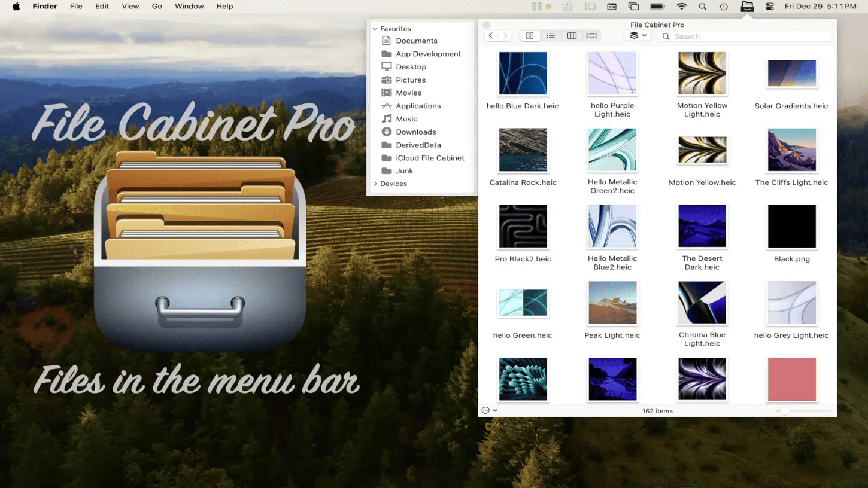The height and width of the screenshot is (488, 868).
Task: Select Hello Metallic Green2.heic thumbnail
Action: 612,150
